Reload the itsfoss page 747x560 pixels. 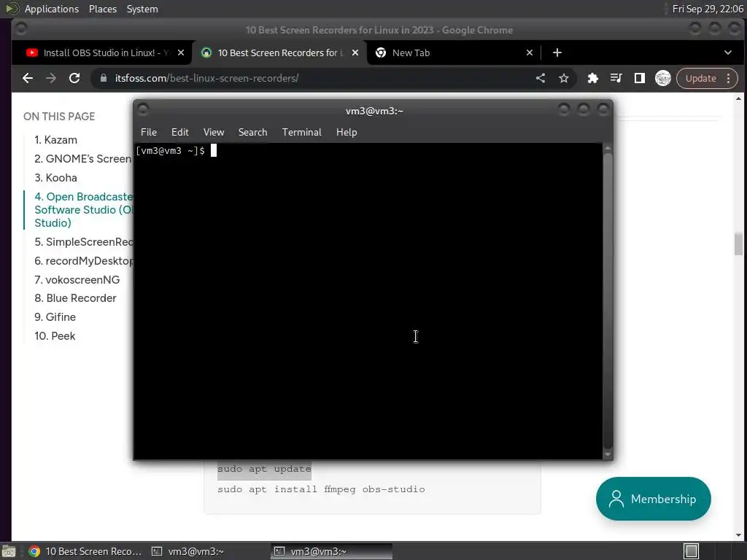click(74, 78)
